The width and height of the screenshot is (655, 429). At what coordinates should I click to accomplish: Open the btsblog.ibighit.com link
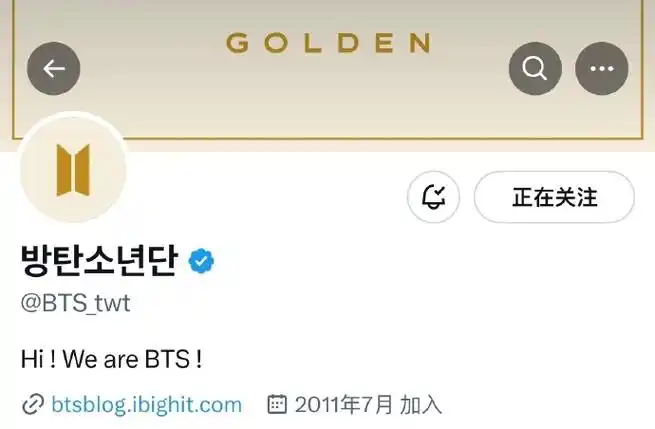(x=146, y=405)
